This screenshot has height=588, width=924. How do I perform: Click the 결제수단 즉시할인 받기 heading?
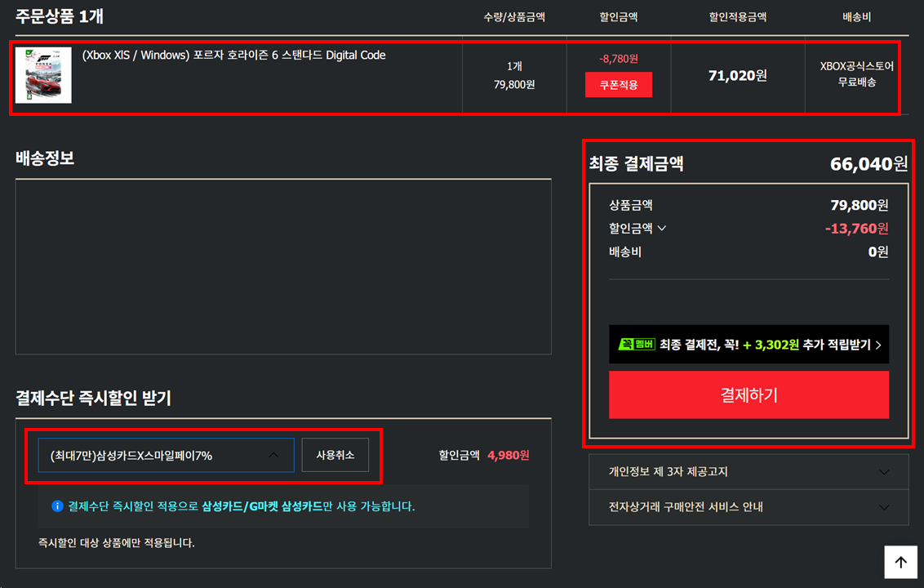[93, 398]
